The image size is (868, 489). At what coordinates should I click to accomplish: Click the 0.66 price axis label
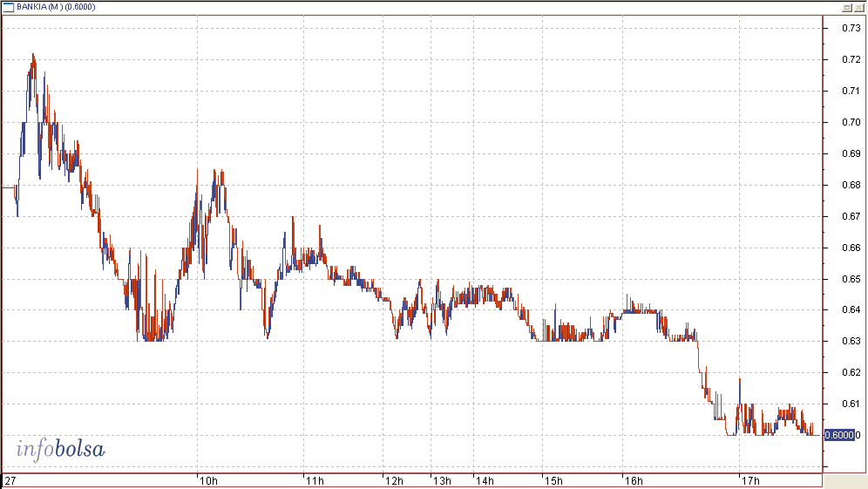[x=851, y=248]
